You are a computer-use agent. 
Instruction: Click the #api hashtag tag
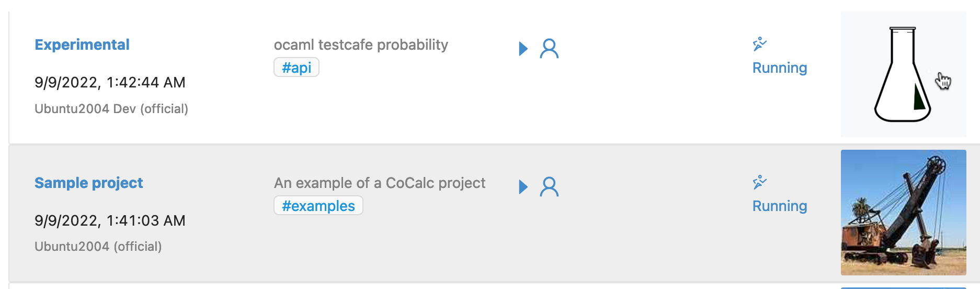tap(297, 68)
